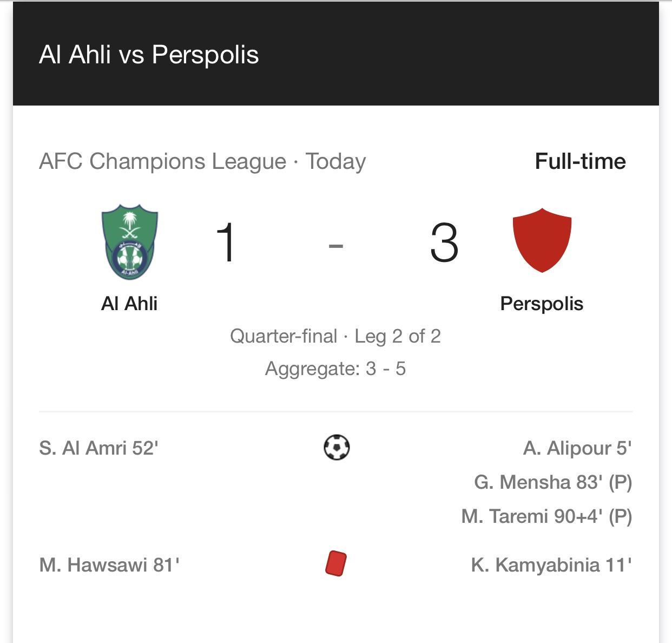Viewport: 672px width, 643px height.
Task: Click Perspolis's score of 3
Action: click(x=444, y=242)
